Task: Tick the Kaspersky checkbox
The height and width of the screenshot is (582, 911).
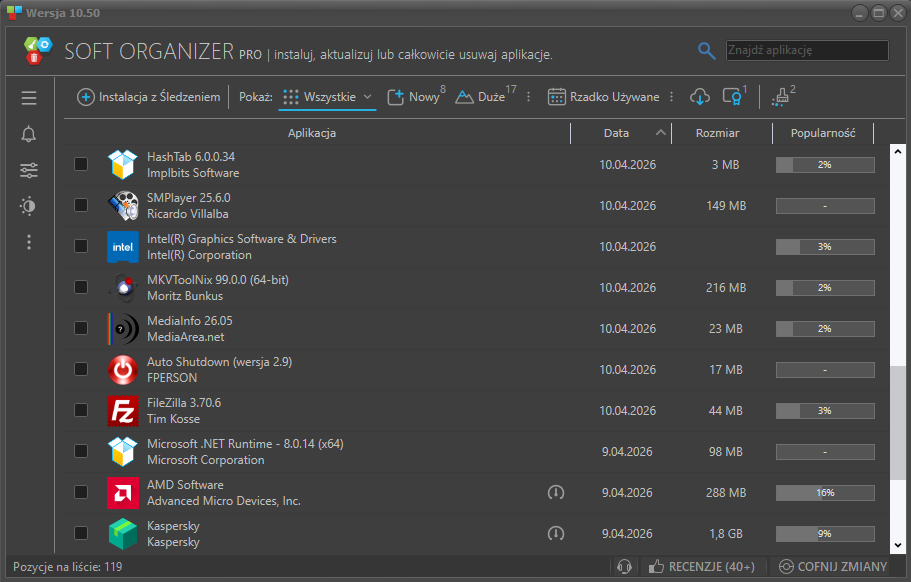Action: [81, 533]
